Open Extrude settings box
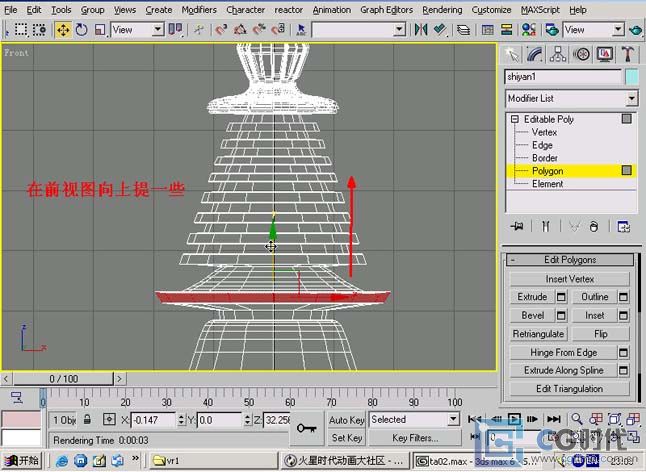 coord(561,297)
